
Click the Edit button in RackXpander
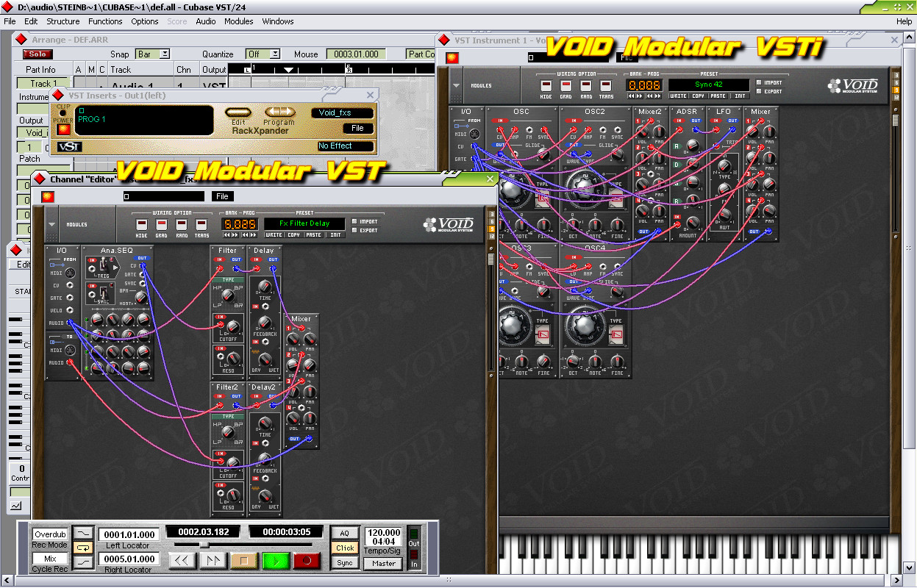(239, 112)
